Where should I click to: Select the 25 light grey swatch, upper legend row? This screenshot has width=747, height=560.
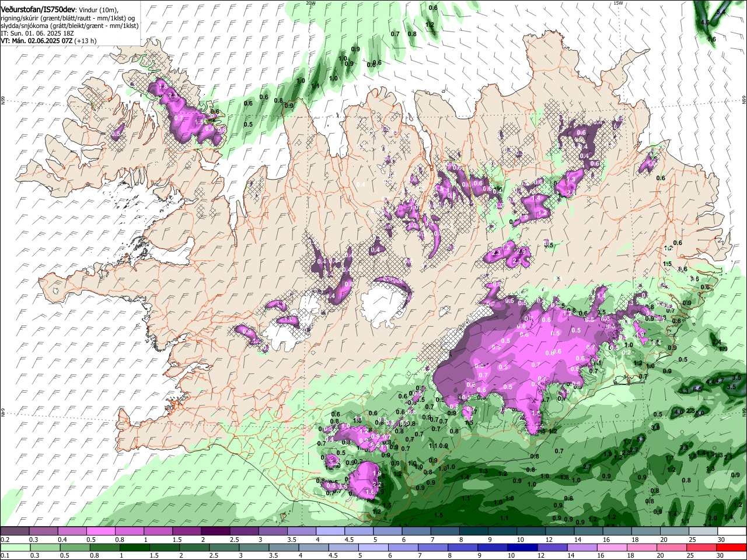click(703, 531)
